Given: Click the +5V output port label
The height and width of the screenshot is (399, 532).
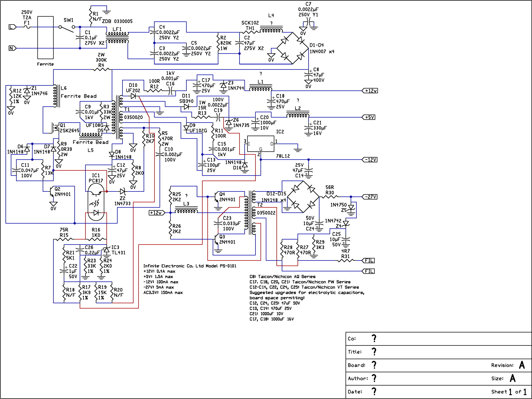Looking at the screenshot, I should click(x=369, y=117).
